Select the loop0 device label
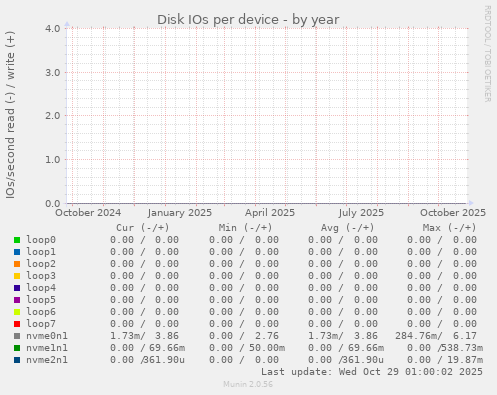 click(x=41, y=240)
